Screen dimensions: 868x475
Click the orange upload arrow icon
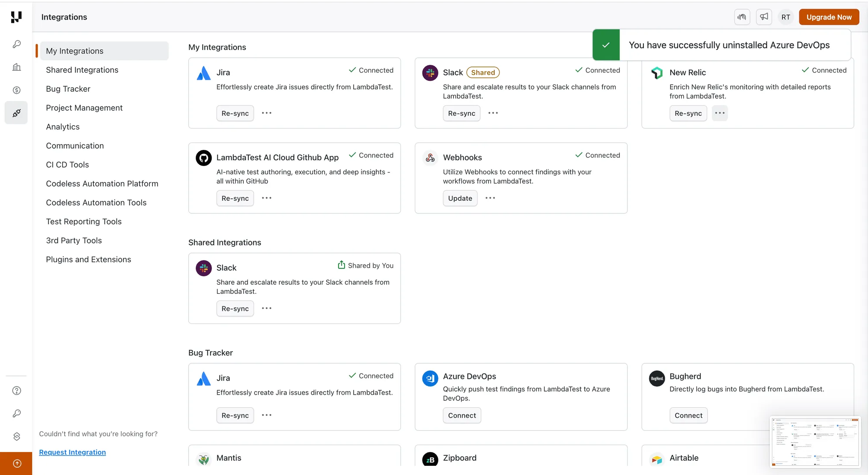(17, 464)
